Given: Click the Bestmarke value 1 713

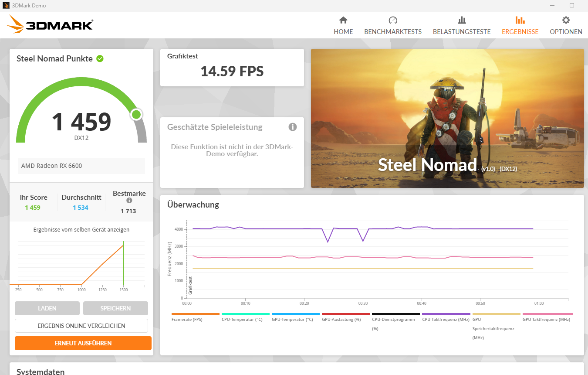Looking at the screenshot, I should (128, 211).
